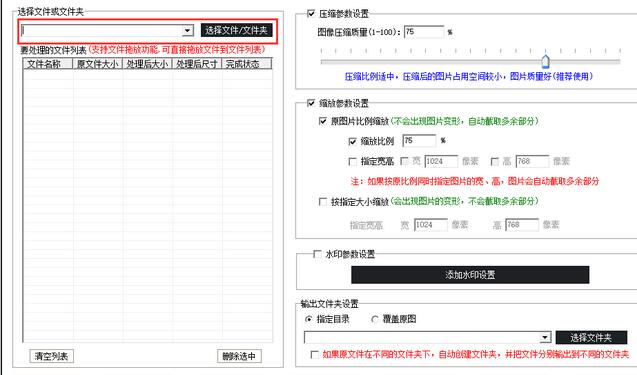Viewport: 637px width, 375px height.
Task: Toggle the 缩放比例 checkbox
Action: (x=352, y=141)
